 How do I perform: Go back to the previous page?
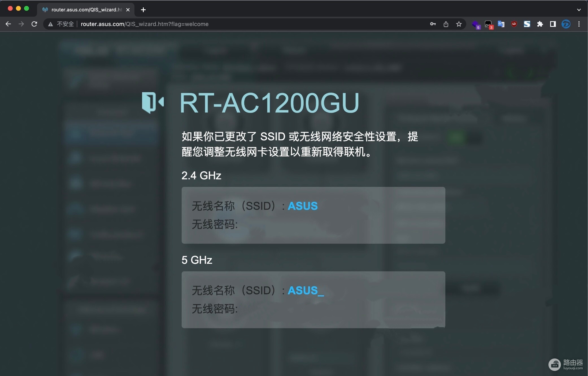pyautogui.click(x=8, y=24)
